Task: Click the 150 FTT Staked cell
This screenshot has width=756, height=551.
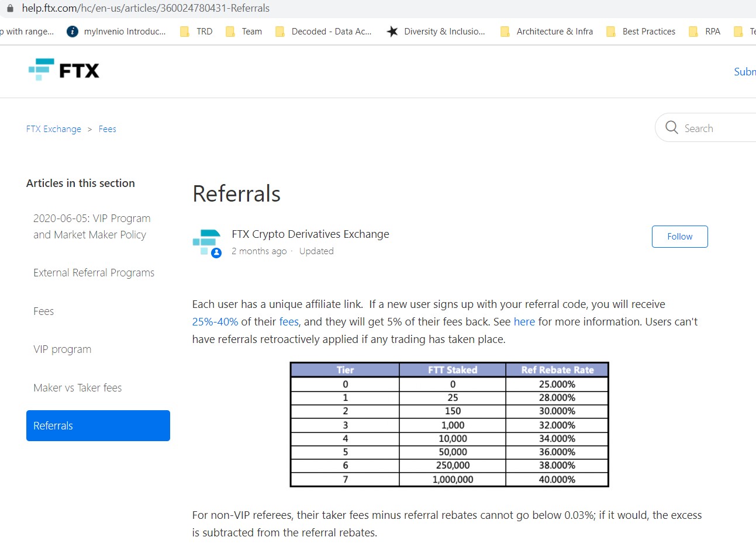Action: tap(453, 411)
